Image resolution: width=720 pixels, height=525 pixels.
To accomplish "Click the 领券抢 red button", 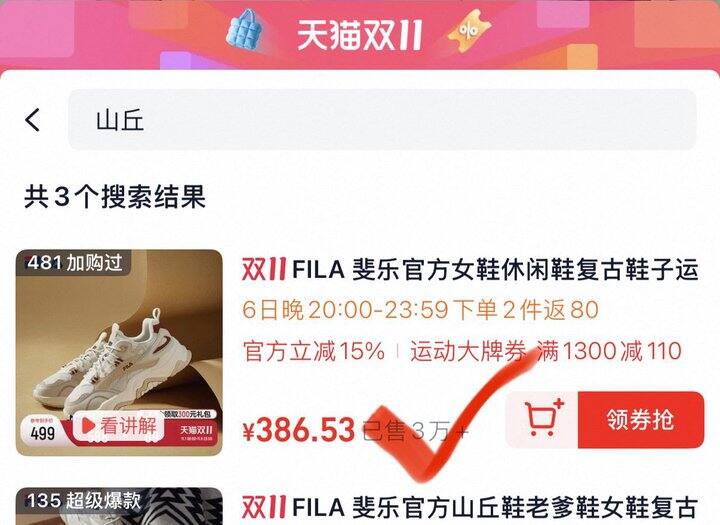I will click(x=641, y=419).
